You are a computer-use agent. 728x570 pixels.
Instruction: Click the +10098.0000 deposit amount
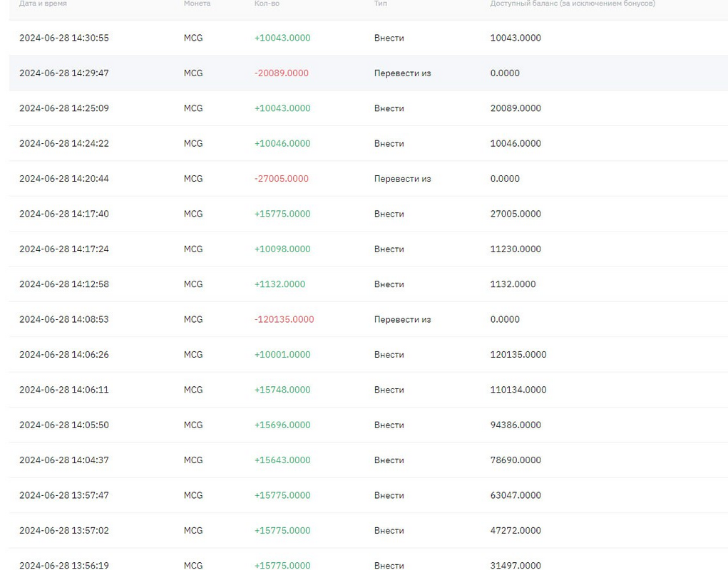point(282,249)
